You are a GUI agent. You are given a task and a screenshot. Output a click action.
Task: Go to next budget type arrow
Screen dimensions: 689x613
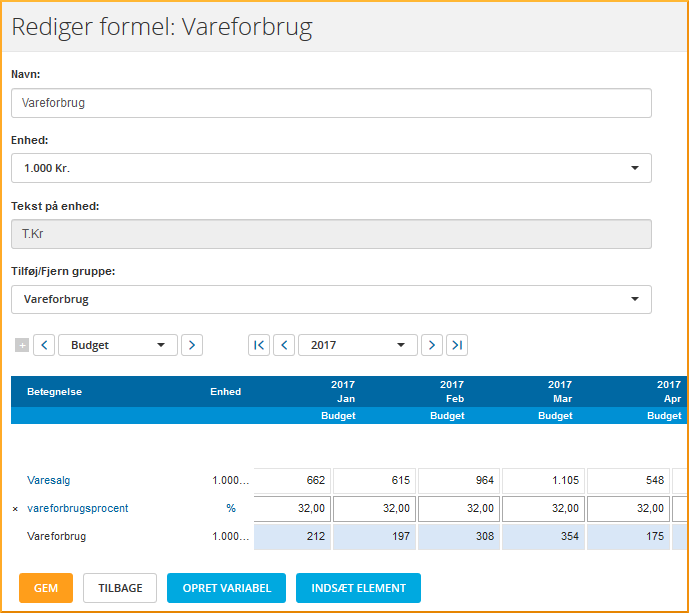pos(192,345)
